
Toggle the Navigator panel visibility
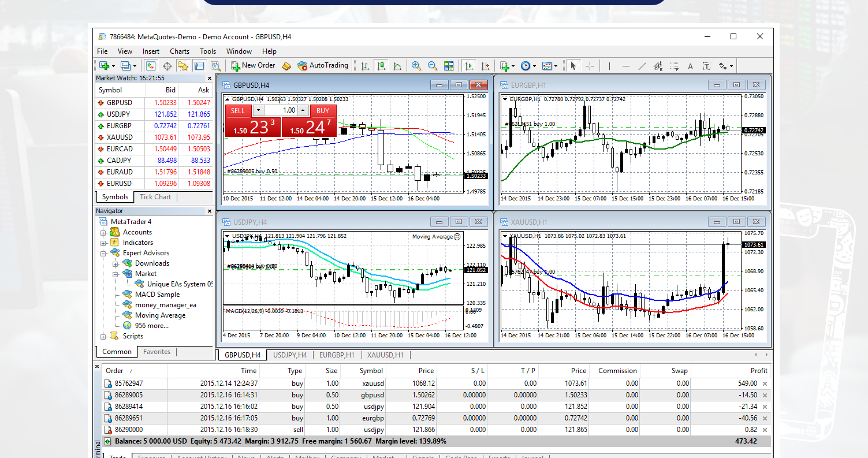pos(182,65)
